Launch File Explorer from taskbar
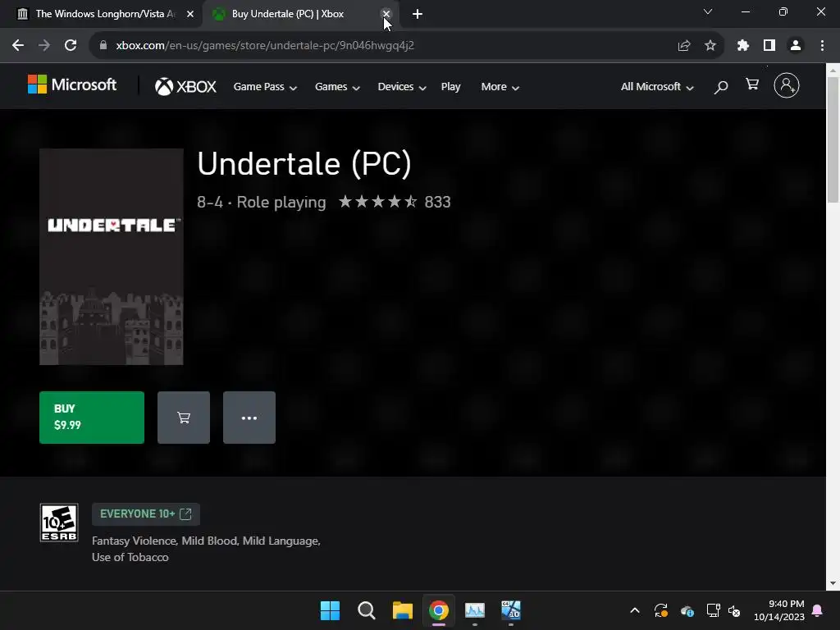Viewport: 840px width, 630px height. click(x=402, y=610)
